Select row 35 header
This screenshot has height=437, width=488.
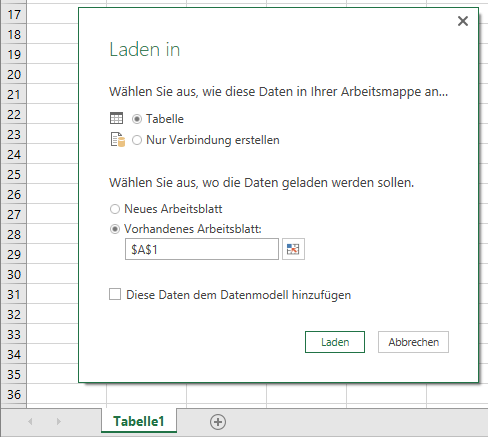click(14, 374)
